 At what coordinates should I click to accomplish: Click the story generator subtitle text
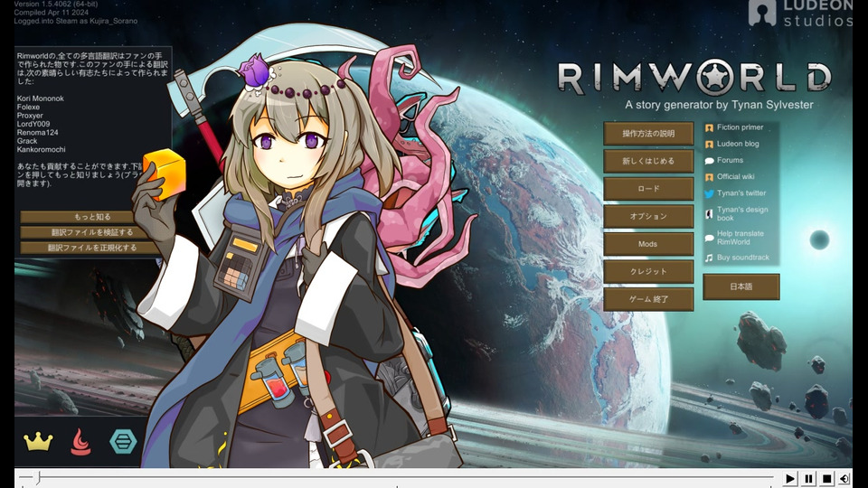pos(719,105)
